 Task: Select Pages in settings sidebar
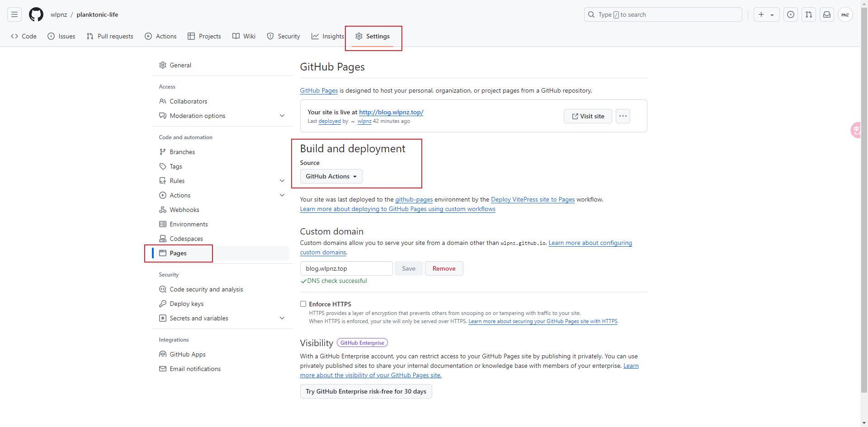pos(221,253)
